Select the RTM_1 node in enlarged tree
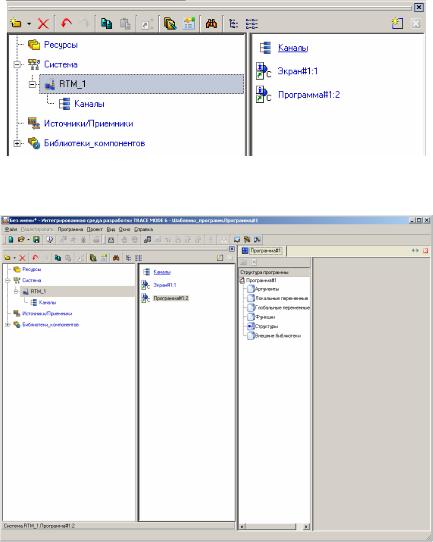This screenshot has width=433, height=542. click(x=141, y=84)
